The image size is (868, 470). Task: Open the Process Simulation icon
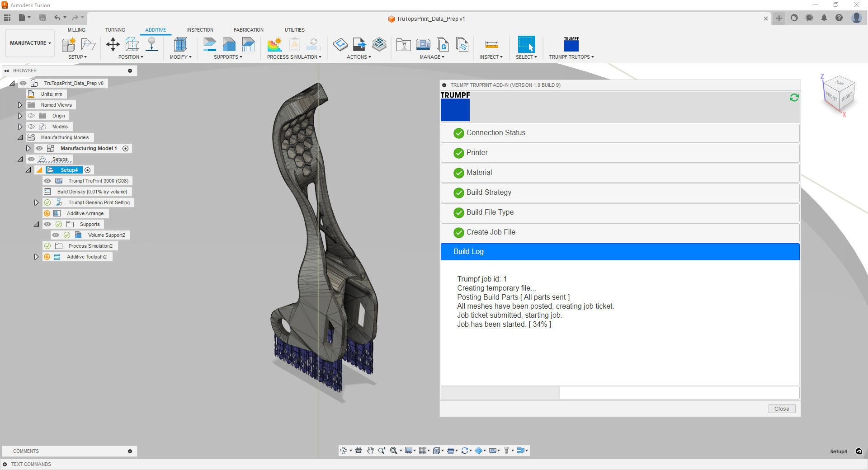point(274,44)
